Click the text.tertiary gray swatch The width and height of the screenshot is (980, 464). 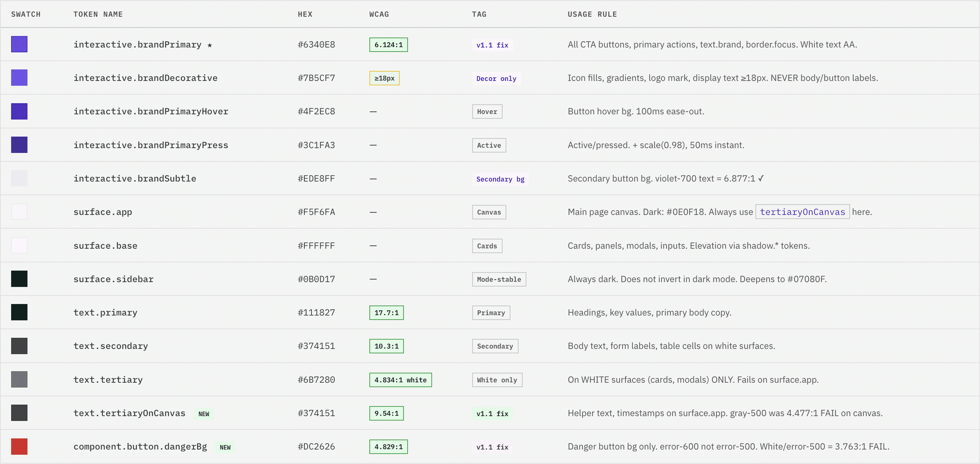(19, 380)
